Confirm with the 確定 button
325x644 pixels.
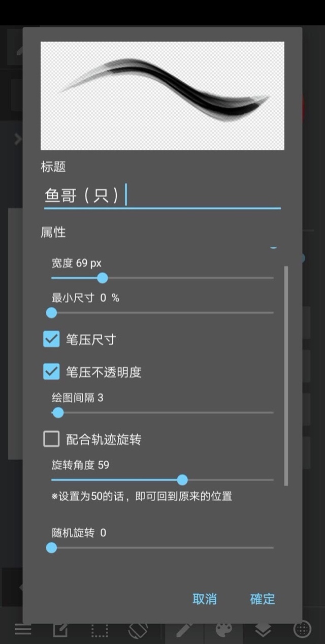[263, 599]
